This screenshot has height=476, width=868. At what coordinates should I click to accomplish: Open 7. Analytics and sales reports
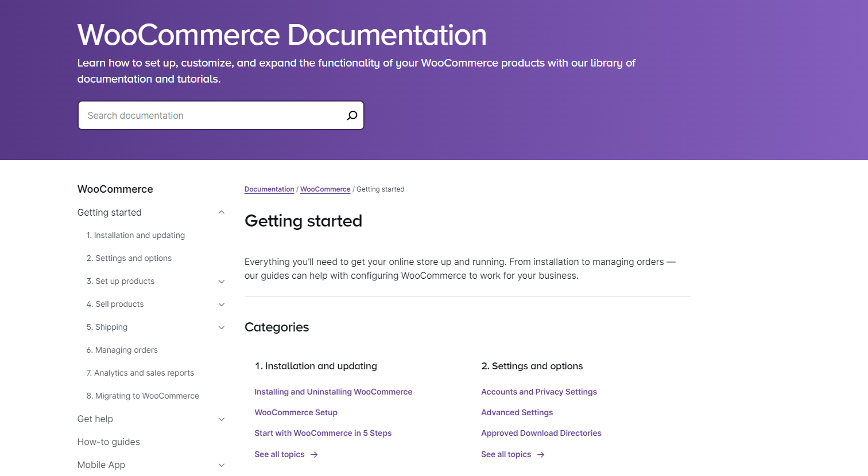140,373
